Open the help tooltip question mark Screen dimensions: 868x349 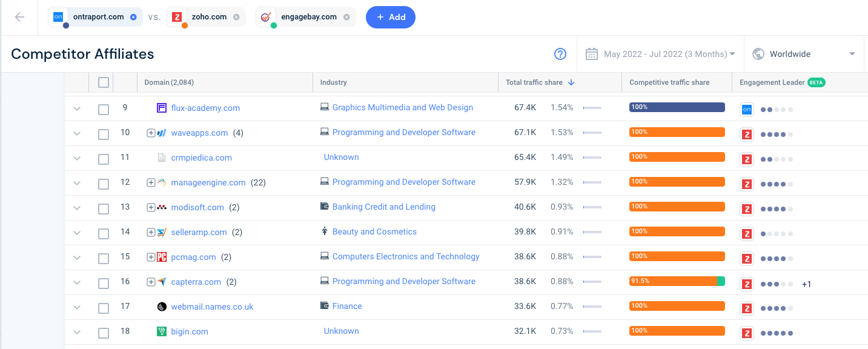point(560,54)
